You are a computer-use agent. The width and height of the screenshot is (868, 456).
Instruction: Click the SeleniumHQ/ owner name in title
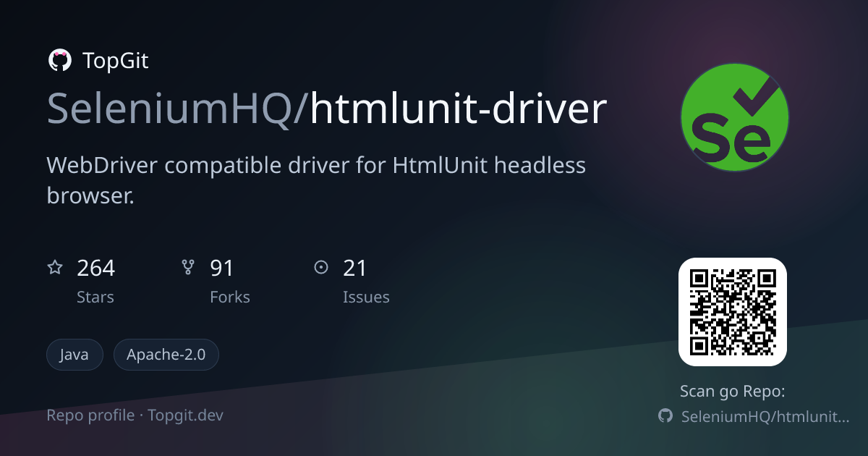click(179, 110)
